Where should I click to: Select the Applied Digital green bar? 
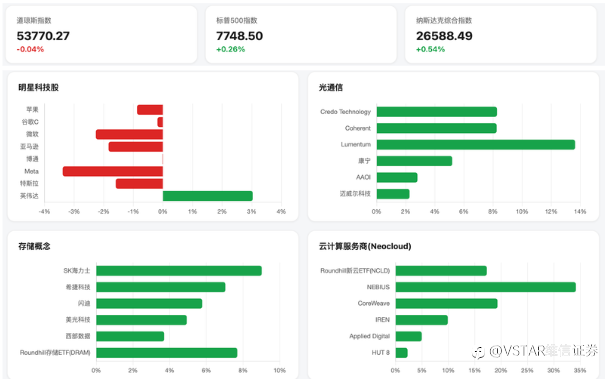click(x=409, y=337)
